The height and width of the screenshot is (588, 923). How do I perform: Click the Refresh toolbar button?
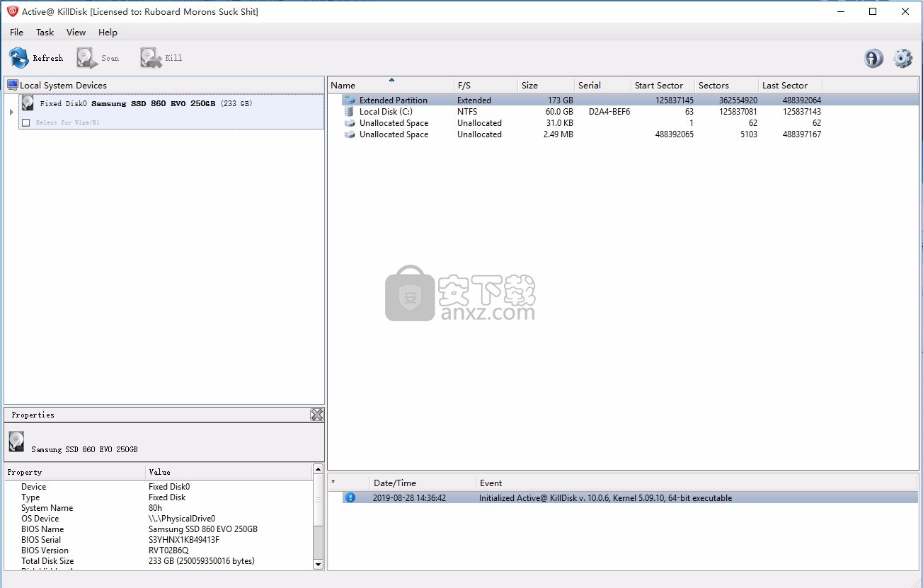(x=36, y=58)
